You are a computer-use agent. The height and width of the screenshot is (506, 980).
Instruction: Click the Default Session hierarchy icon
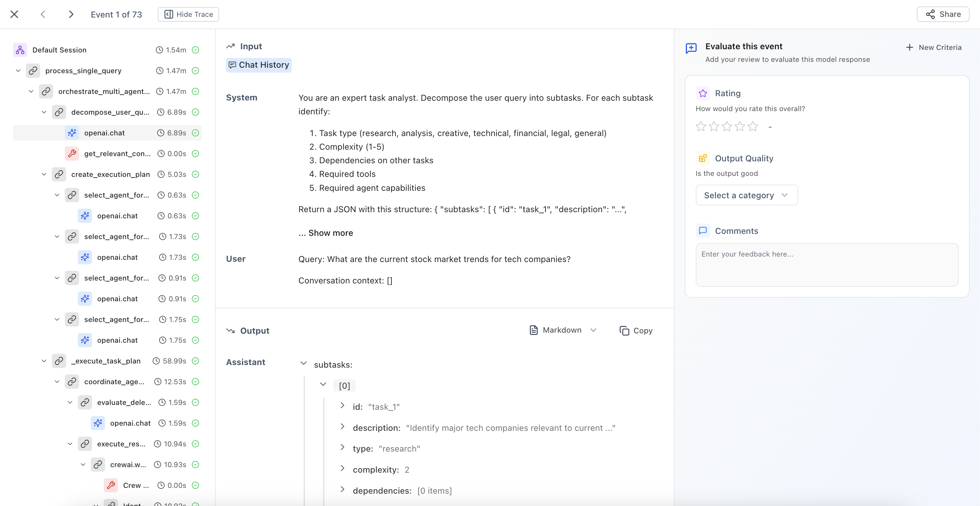pos(20,50)
